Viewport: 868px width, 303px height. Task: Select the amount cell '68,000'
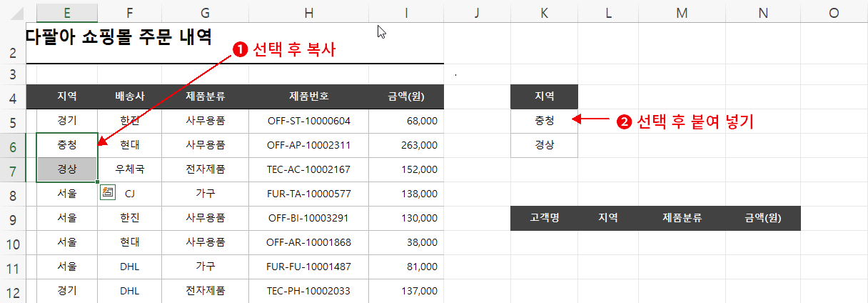pos(406,121)
